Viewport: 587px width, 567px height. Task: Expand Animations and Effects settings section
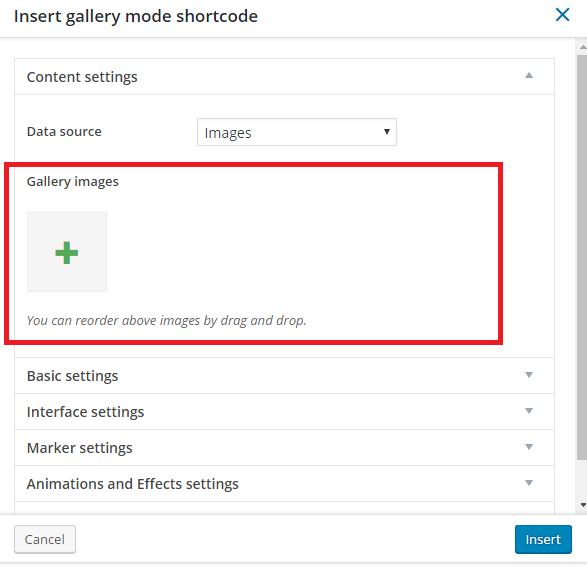[284, 483]
